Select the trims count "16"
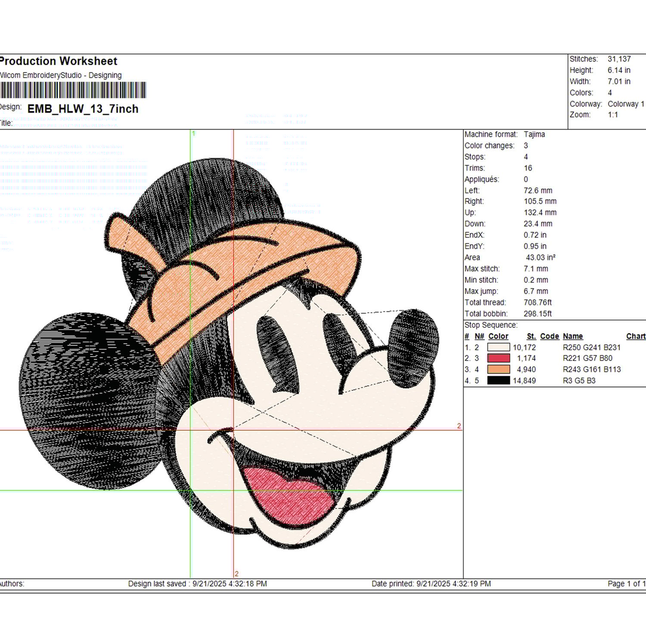646x644 pixels. tap(528, 168)
